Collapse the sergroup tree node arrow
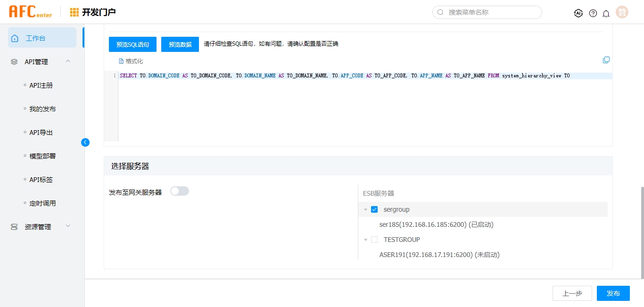The width and height of the screenshot is (644, 307). 365,210
